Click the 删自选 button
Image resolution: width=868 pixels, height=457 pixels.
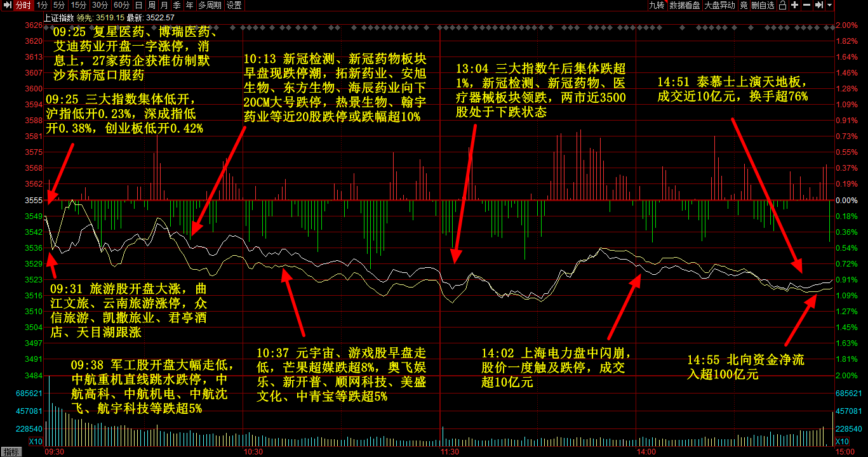[763, 5]
